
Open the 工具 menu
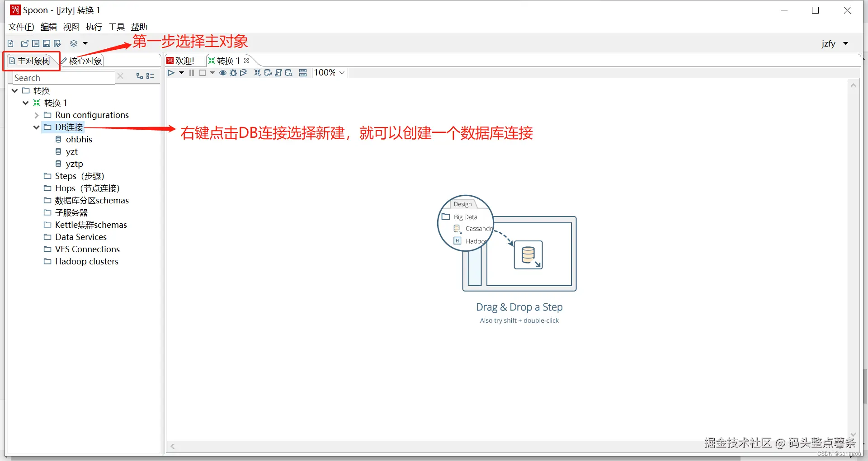tap(117, 27)
